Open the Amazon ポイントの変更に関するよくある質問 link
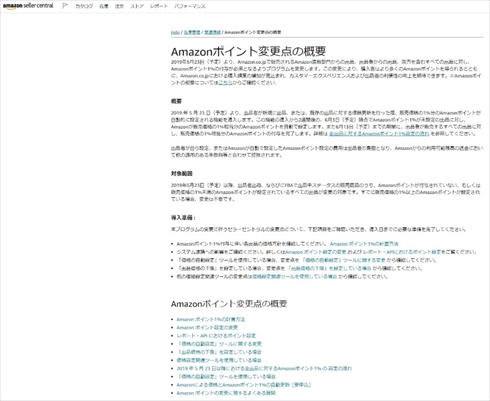This screenshot has width=490, height=401. 226,393
